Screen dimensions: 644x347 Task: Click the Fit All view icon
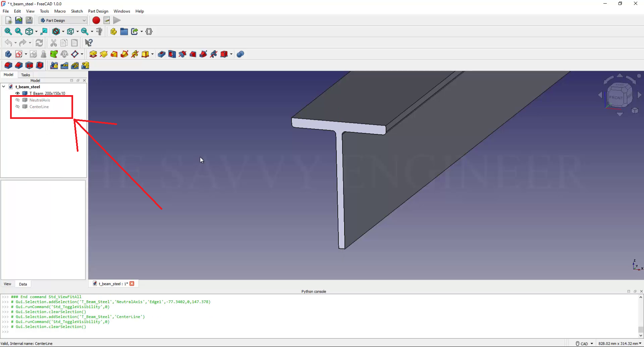tap(8, 31)
